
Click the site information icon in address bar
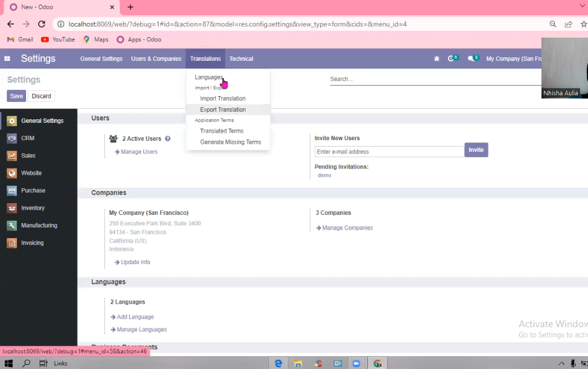pyautogui.click(x=60, y=24)
